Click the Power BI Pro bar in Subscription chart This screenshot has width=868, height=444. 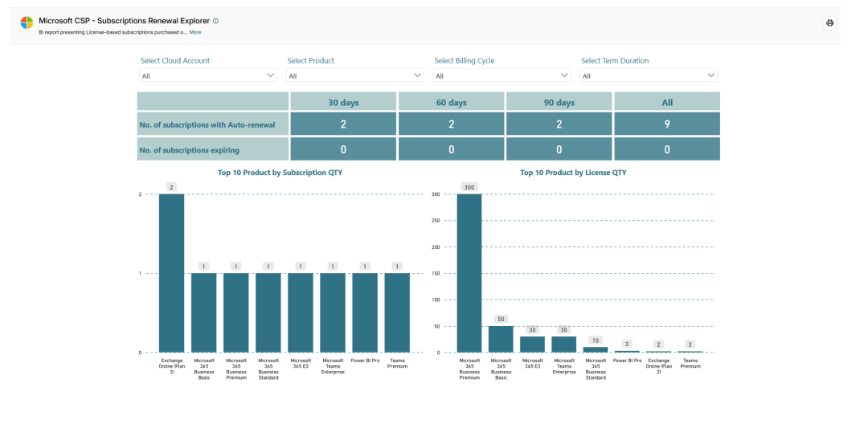click(x=365, y=312)
